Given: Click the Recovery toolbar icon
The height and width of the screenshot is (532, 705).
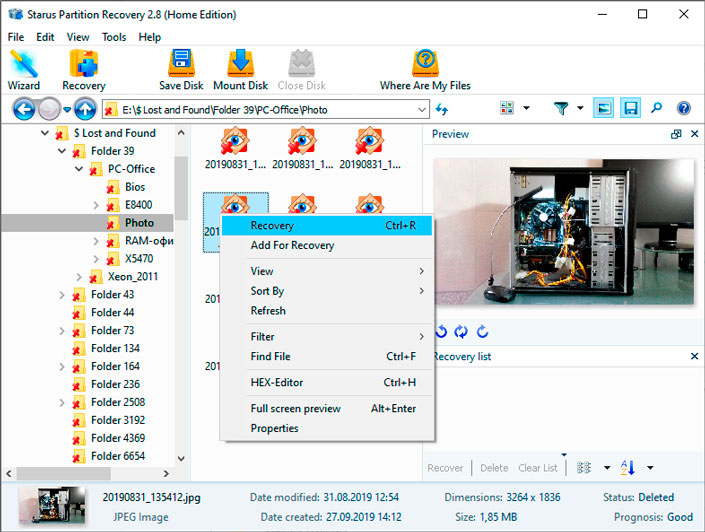Looking at the screenshot, I should (84, 70).
